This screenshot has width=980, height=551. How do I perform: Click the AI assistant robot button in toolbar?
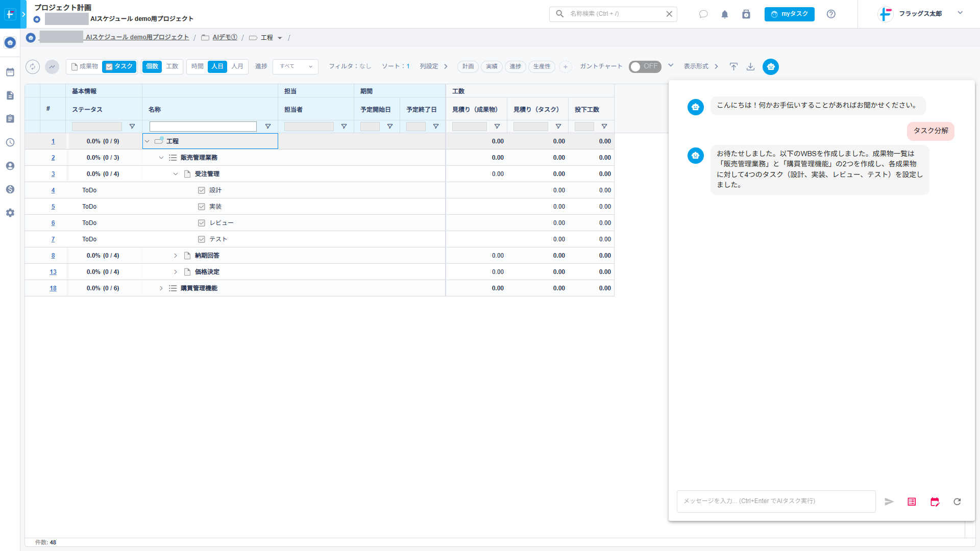[770, 67]
